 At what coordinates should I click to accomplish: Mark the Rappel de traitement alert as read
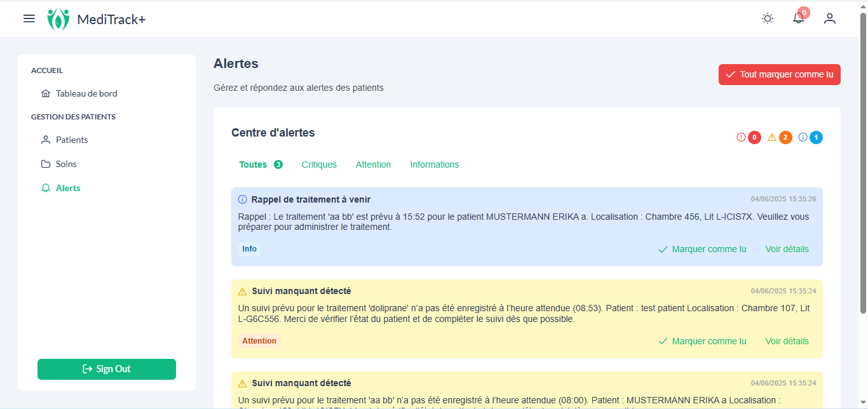pyautogui.click(x=702, y=249)
